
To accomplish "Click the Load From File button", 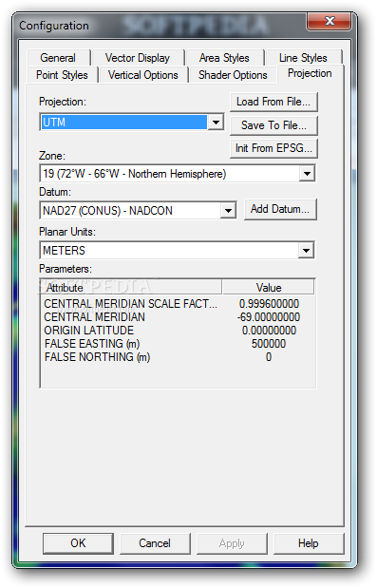I will (273, 102).
